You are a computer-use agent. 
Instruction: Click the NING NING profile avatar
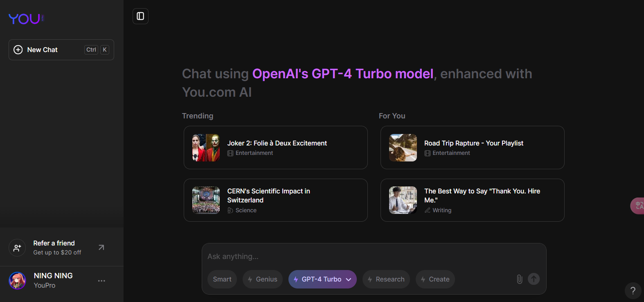[x=18, y=281]
